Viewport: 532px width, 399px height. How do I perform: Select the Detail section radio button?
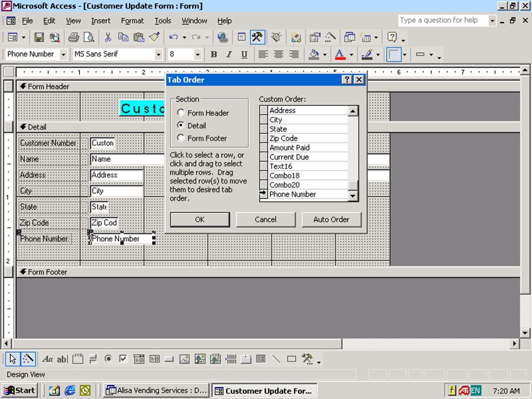(x=181, y=125)
